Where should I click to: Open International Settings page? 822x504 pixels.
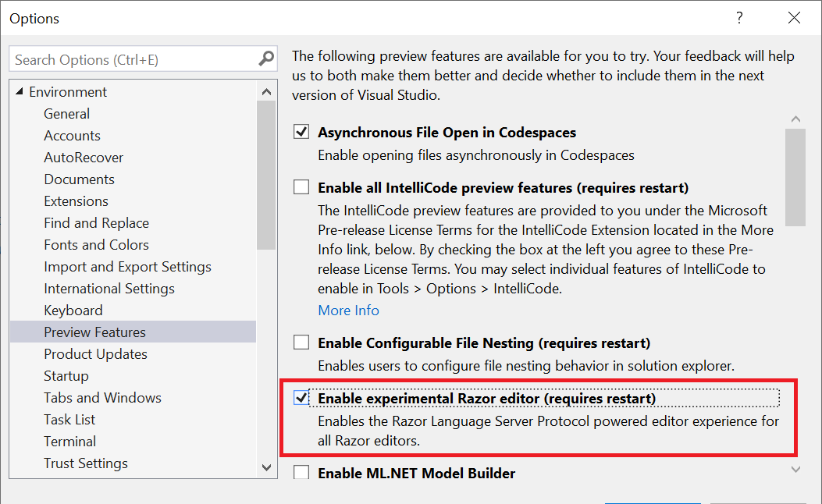point(109,289)
